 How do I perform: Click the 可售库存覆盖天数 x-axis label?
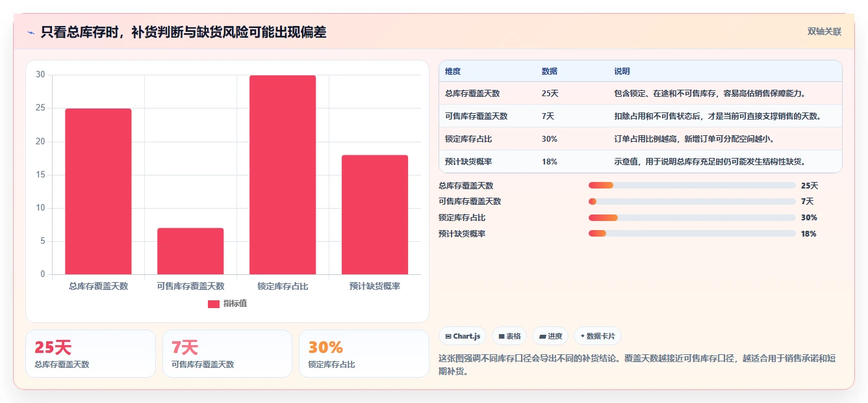[190, 286]
